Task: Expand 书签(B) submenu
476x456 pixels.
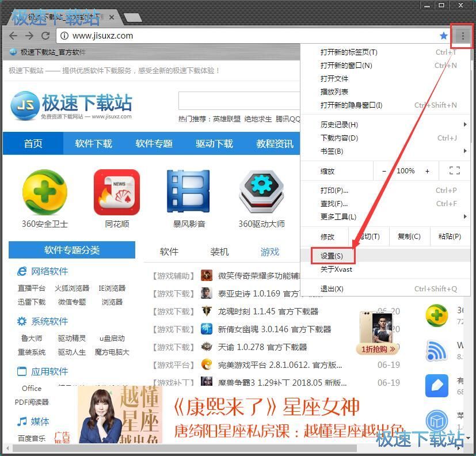Action: [x=386, y=151]
